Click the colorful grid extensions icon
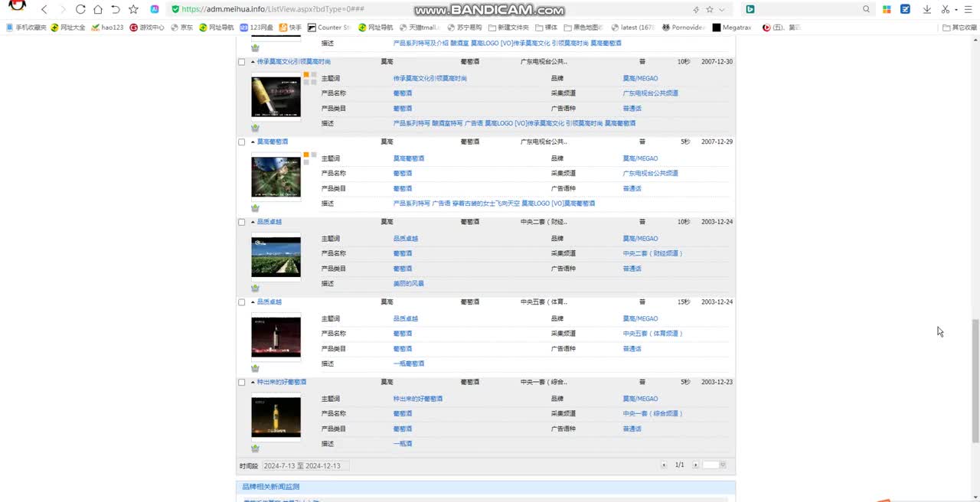This screenshot has height=502, width=980. click(887, 9)
